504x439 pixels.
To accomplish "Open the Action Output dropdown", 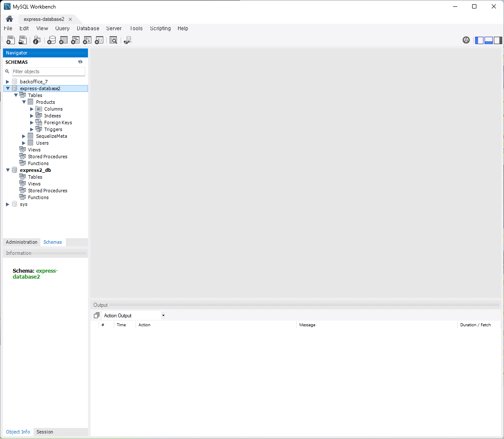I will (163, 315).
